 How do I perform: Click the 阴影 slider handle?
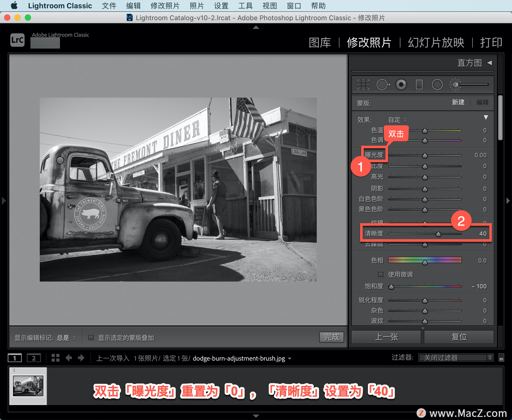pos(425,189)
